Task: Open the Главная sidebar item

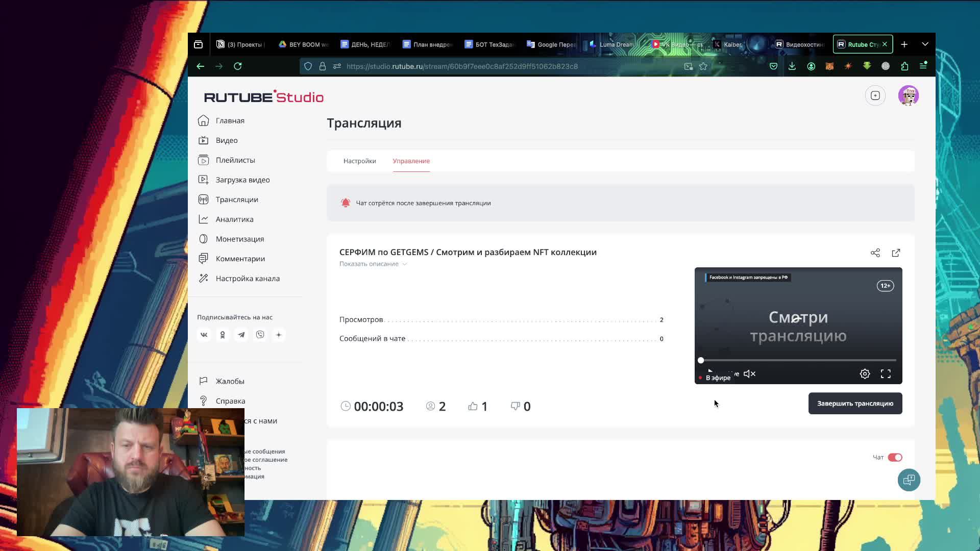Action: coord(222,121)
